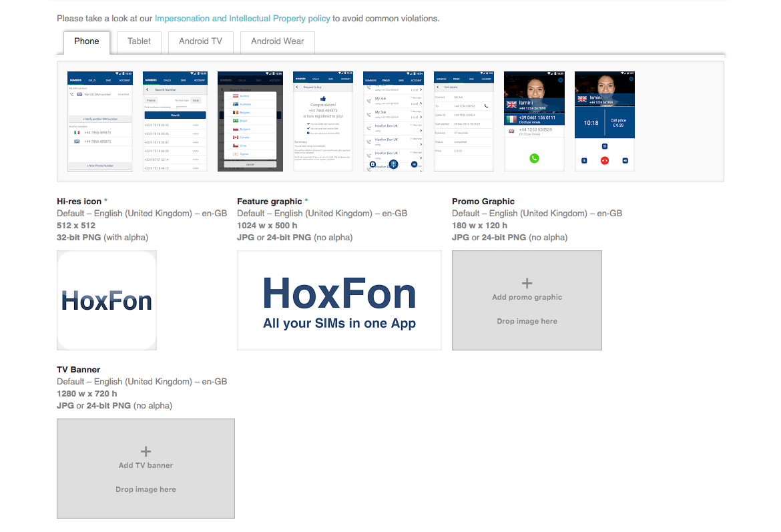
Task: Click the '1024 w x 500 h' size text
Action: pos(267,225)
